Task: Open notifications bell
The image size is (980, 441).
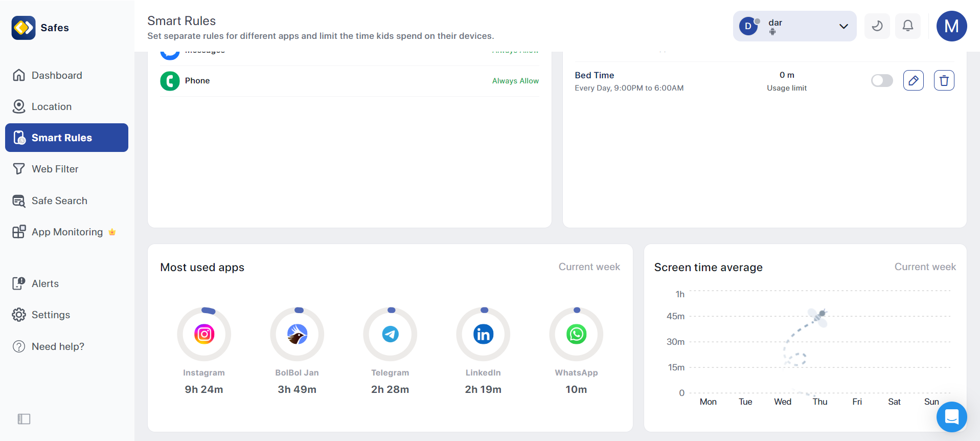Action: (x=908, y=26)
